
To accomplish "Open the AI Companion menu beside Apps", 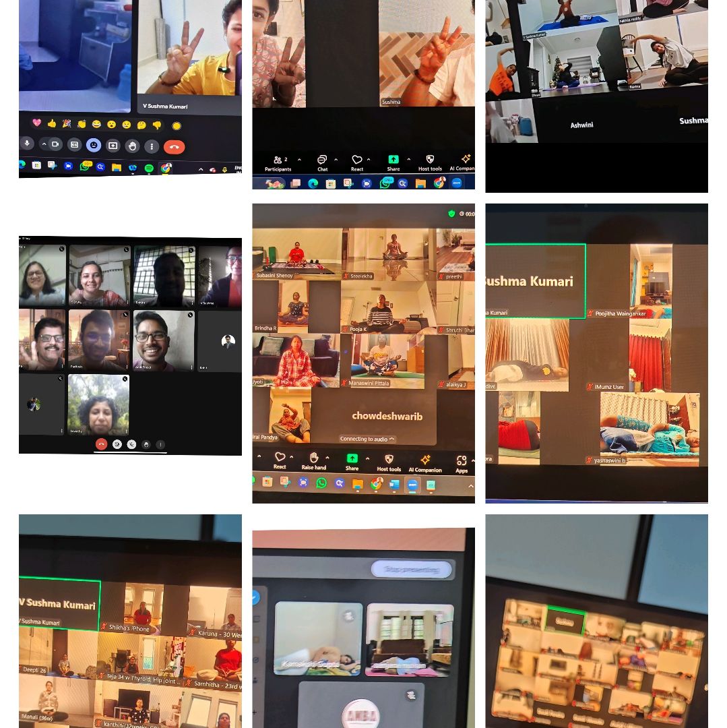I will 425,462.
